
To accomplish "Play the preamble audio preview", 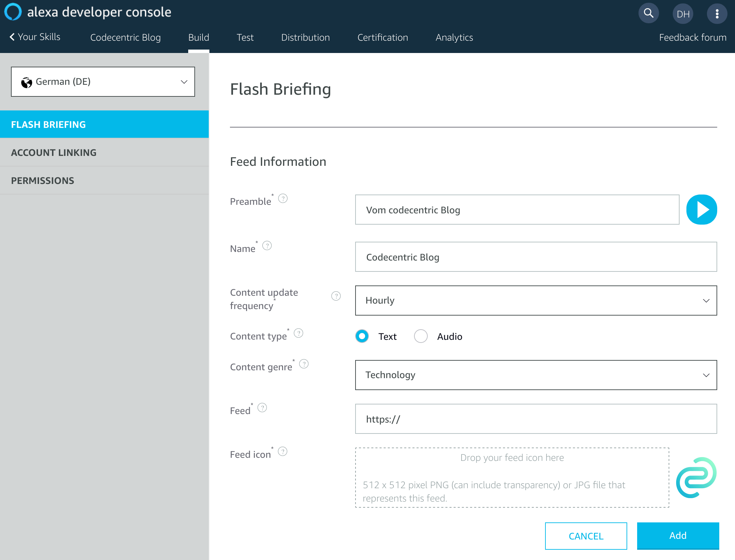I will (x=701, y=210).
